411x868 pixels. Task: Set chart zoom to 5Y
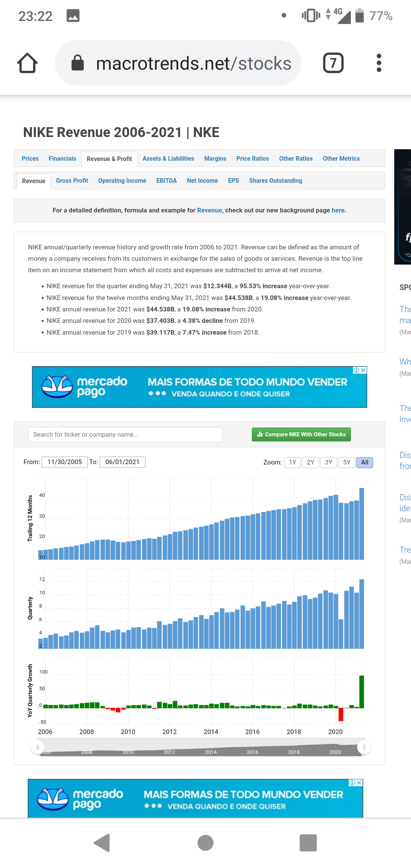pyautogui.click(x=347, y=462)
